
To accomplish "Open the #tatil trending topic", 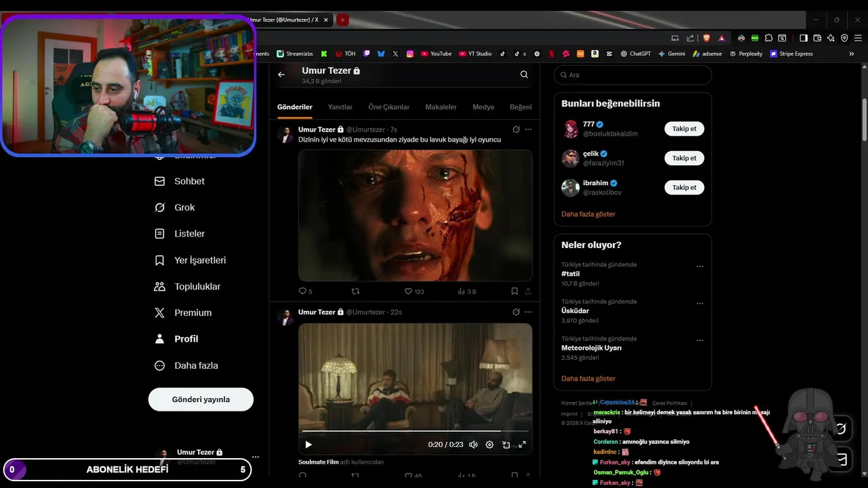I will (x=570, y=274).
